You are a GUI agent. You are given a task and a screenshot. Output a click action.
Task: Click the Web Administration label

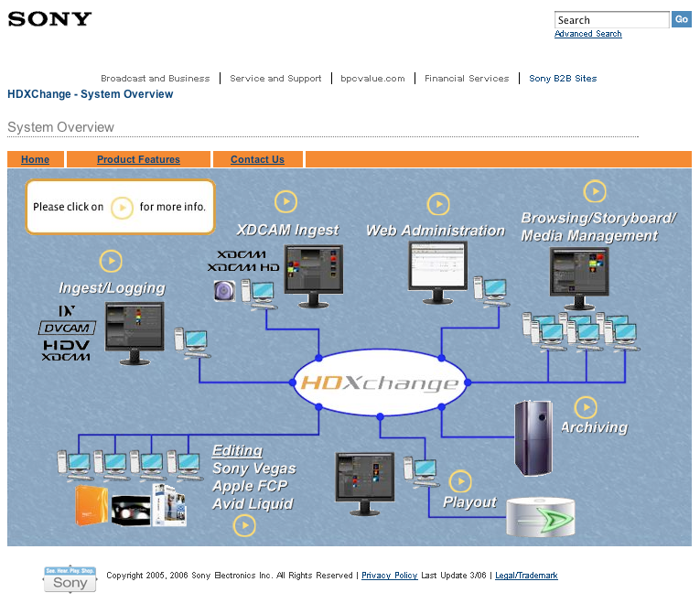[436, 231]
